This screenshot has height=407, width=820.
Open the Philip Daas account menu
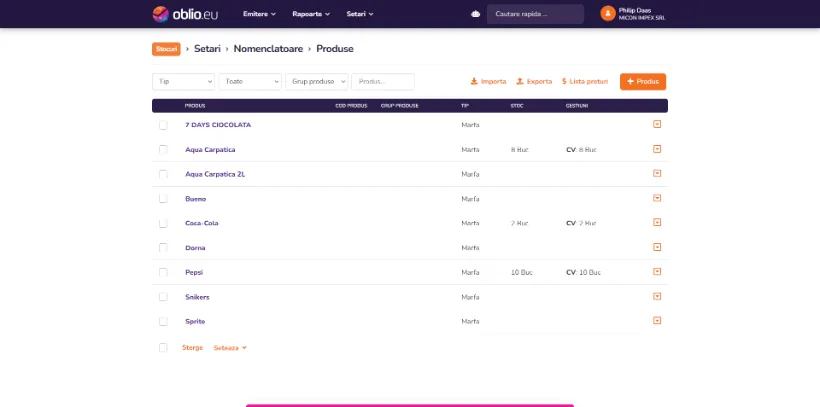[x=633, y=14]
